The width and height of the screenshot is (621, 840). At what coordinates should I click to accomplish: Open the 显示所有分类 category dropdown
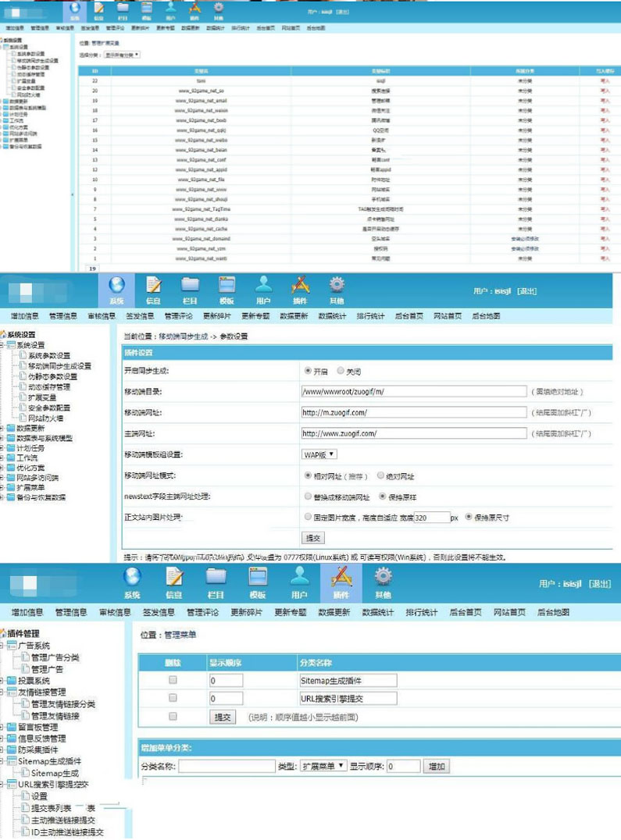(x=122, y=55)
